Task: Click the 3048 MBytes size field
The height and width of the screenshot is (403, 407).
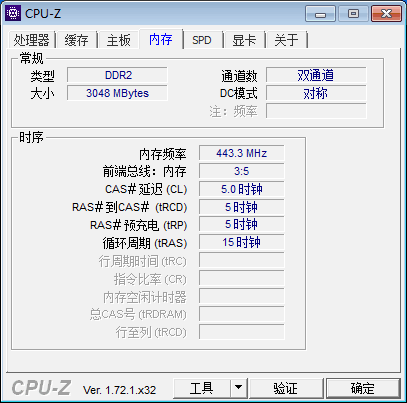Action: coord(117,93)
